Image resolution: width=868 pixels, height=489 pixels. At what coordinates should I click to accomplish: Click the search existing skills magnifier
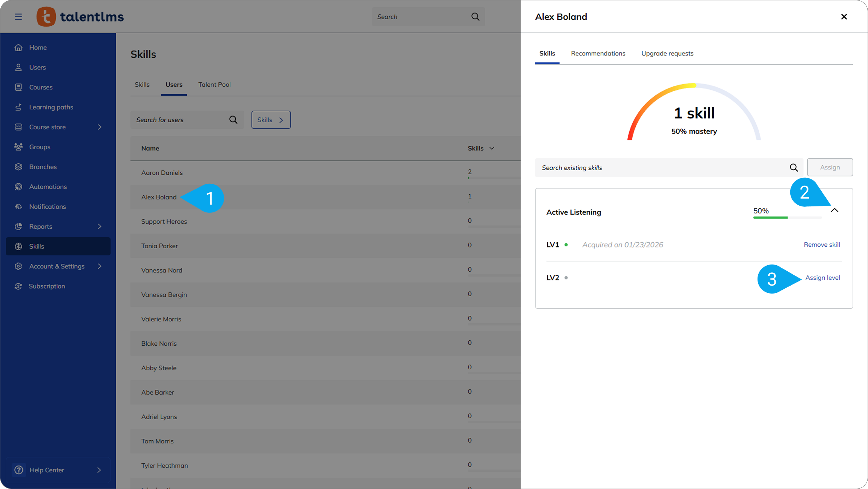click(794, 168)
